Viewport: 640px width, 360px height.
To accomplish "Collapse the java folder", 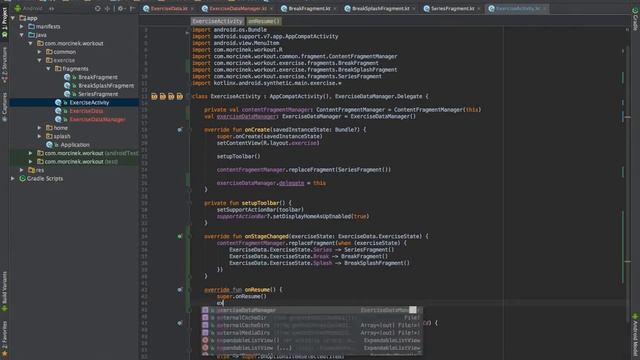I will pyautogui.click(x=22, y=35).
